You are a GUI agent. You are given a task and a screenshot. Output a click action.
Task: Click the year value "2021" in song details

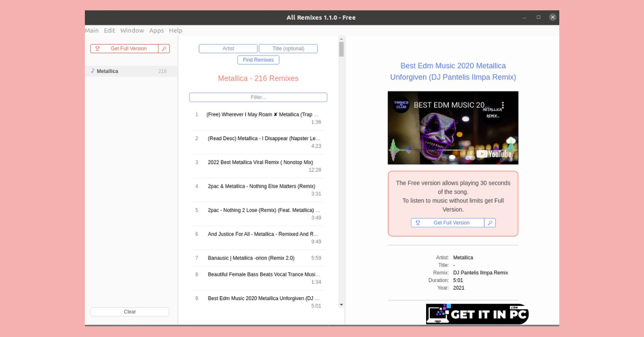(459, 288)
